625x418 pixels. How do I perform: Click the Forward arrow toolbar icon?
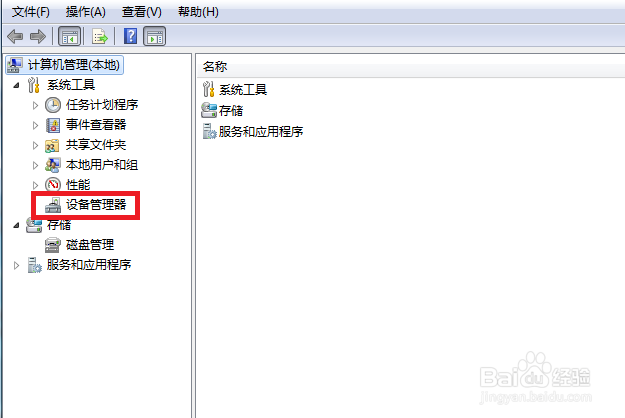point(38,37)
